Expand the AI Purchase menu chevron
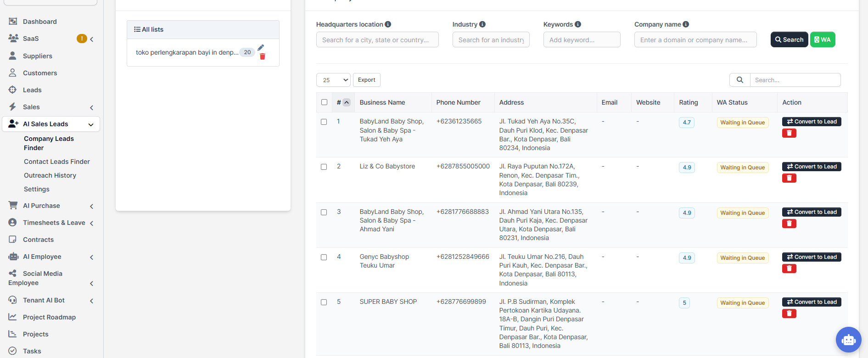The height and width of the screenshot is (358, 868). [x=92, y=207]
